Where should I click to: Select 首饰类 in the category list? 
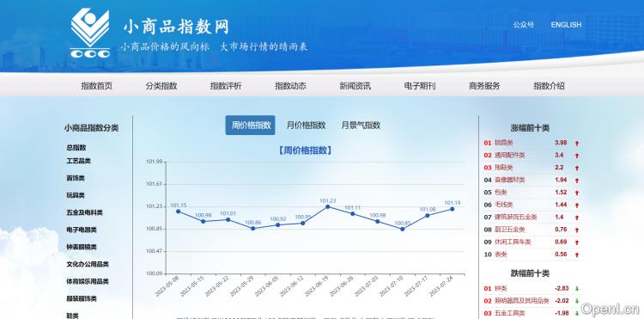76,178
